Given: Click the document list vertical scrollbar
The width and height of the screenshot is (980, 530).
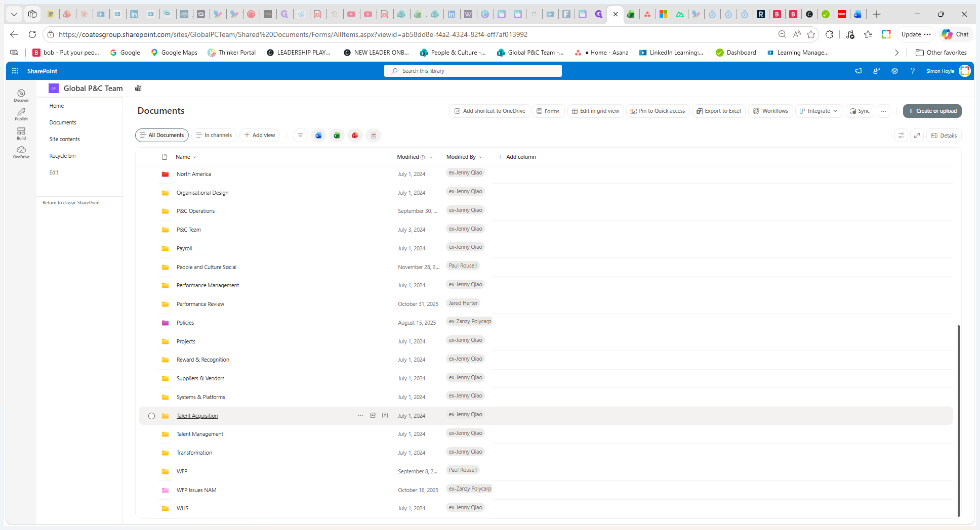Looking at the screenshot, I should [959, 421].
